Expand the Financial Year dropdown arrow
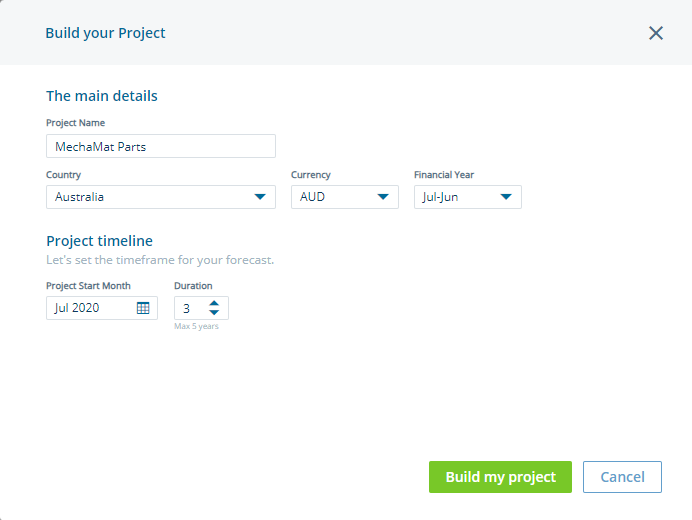Screen dimensions: 692x520 pos(506,197)
